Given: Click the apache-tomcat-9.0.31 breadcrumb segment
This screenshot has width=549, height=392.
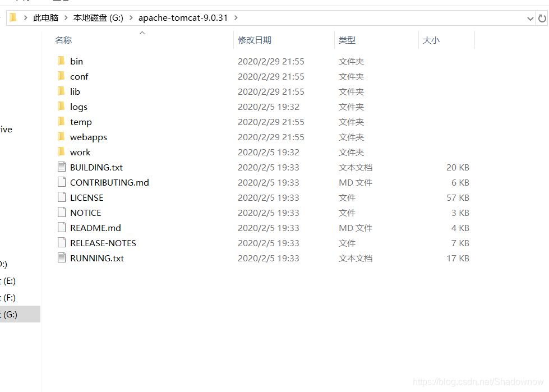Looking at the screenshot, I should coord(183,18).
